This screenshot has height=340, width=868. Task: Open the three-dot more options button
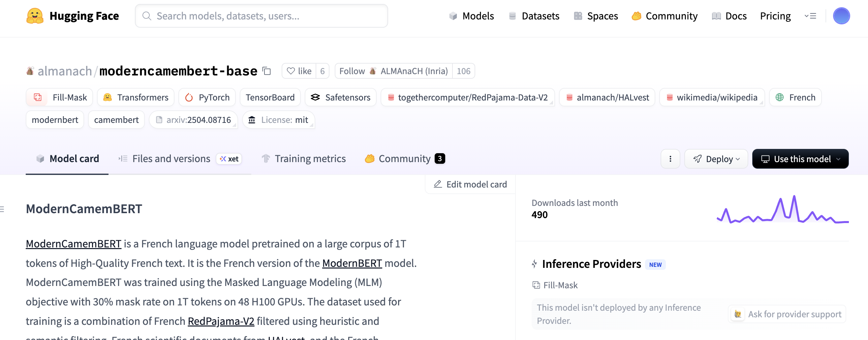[670, 159]
